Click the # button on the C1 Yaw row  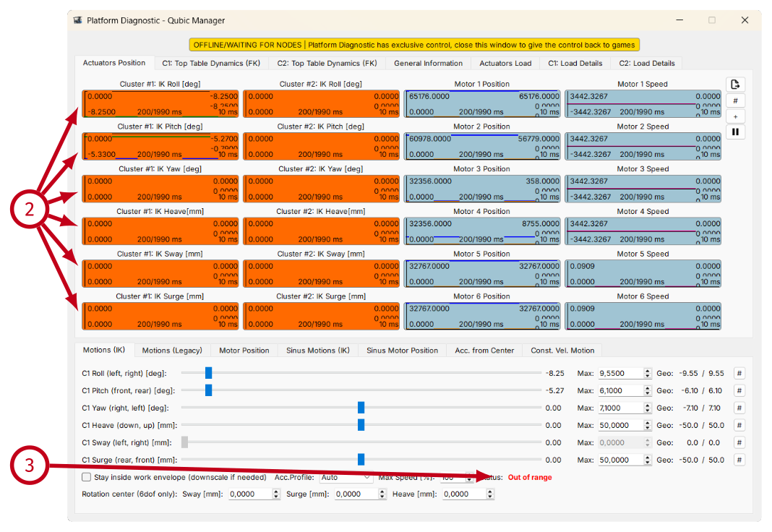[x=739, y=408]
